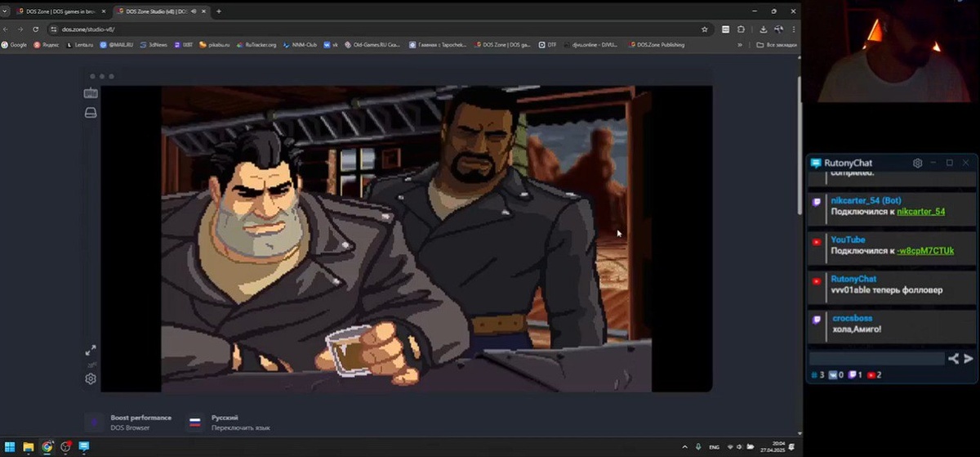Click the microphone icon in system tray

point(698,447)
